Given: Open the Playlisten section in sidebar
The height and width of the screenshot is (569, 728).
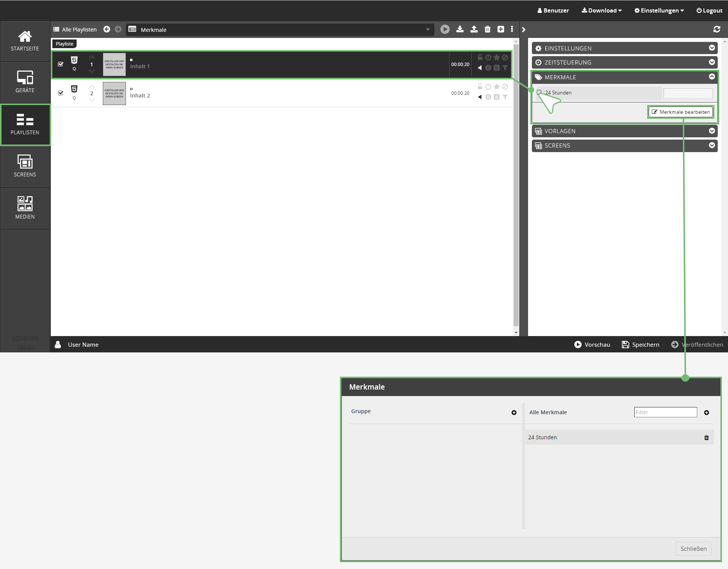Looking at the screenshot, I should tap(25, 124).
